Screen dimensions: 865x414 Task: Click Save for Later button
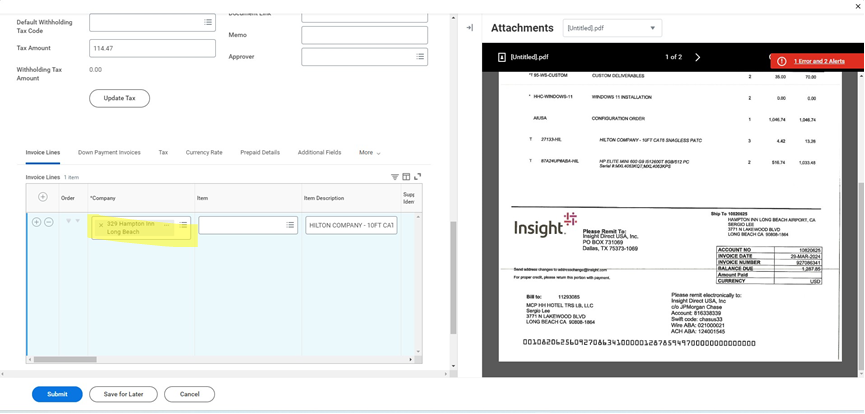124,394
